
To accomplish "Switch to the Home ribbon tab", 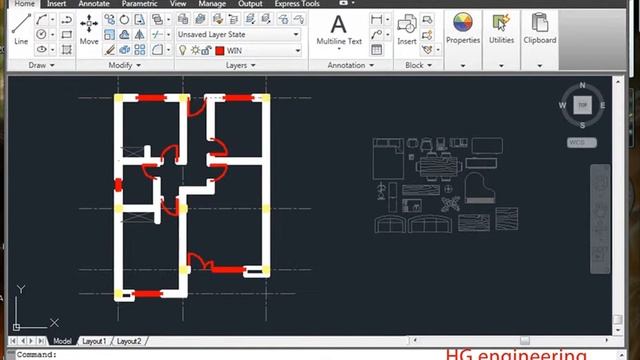I will coord(24,4).
